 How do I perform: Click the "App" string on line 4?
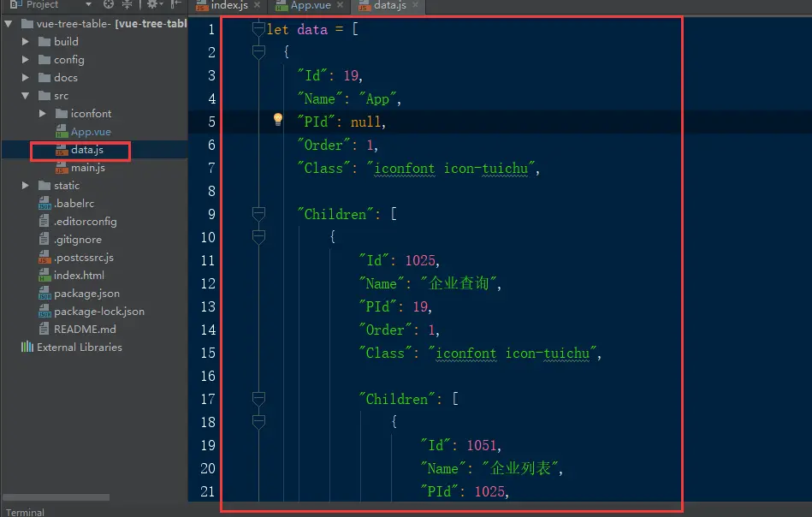tap(377, 98)
